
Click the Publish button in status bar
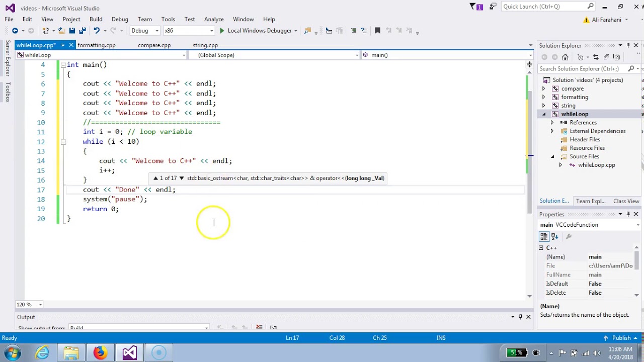pos(621,338)
